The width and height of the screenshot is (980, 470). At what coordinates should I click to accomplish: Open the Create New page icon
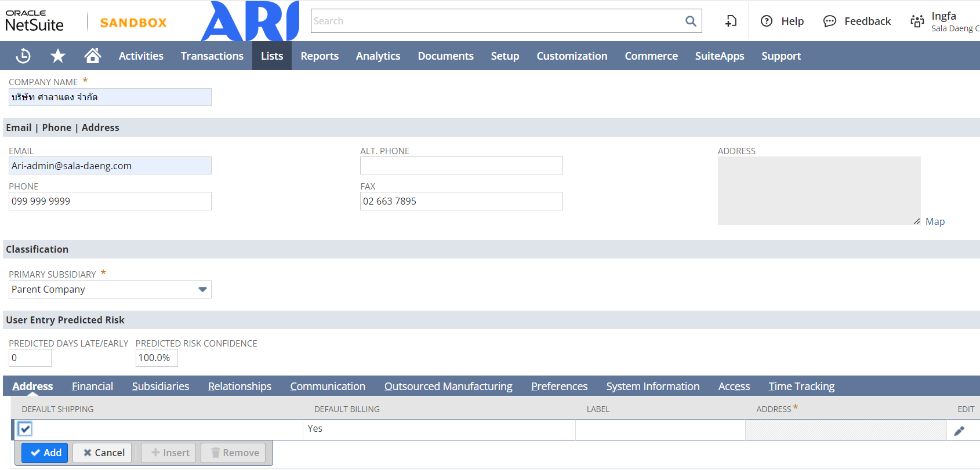point(731,21)
